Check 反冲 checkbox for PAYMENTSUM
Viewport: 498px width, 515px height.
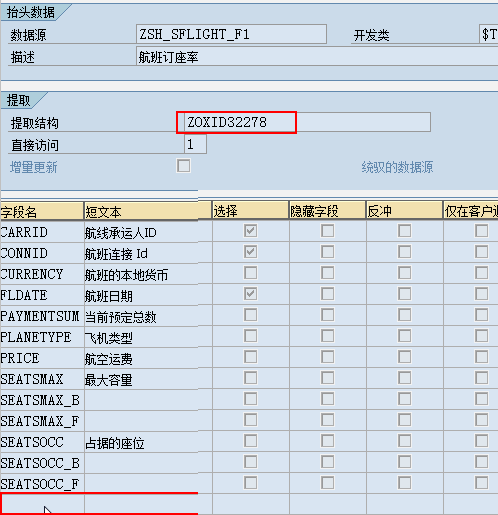[x=405, y=315]
